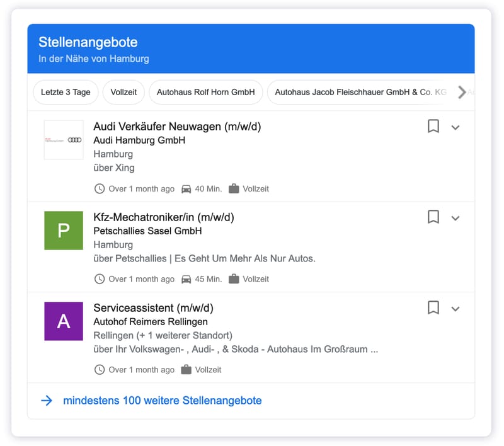Expand the Audi Verkäufer Neuwagen listing
Screen dimensions: 504x446
pyautogui.click(x=455, y=127)
